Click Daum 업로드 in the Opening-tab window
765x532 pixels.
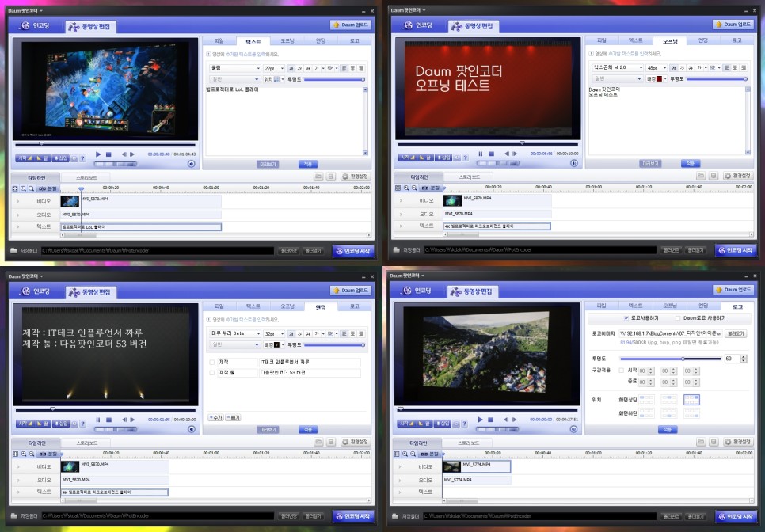pos(733,24)
